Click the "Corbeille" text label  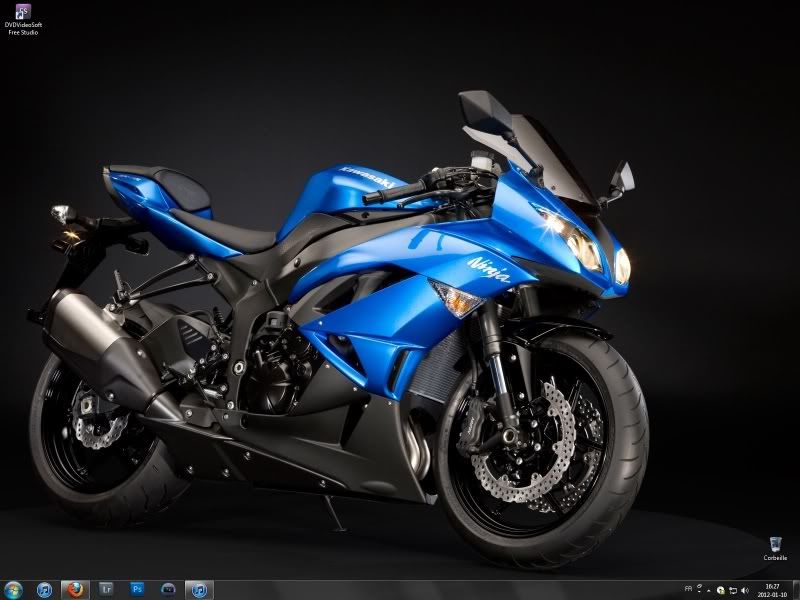point(775,558)
